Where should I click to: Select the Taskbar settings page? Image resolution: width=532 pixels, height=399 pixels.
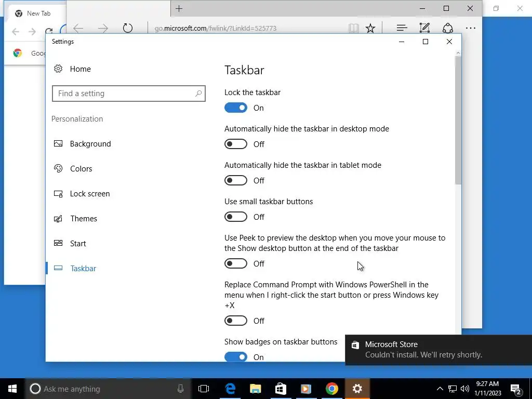(x=83, y=269)
